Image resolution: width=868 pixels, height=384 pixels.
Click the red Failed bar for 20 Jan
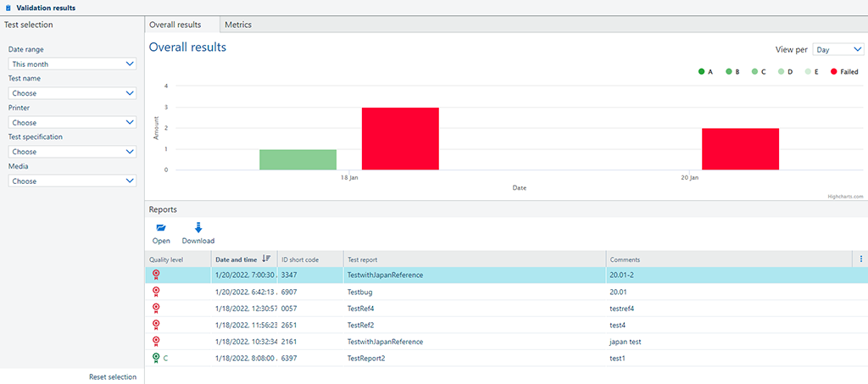click(x=740, y=148)
